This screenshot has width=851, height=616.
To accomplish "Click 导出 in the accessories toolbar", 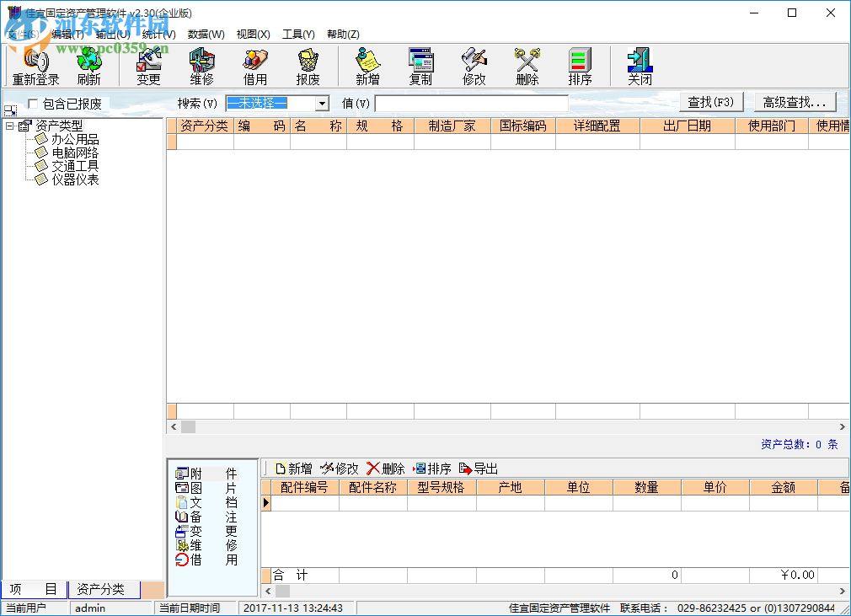I will tap(479, 469).
